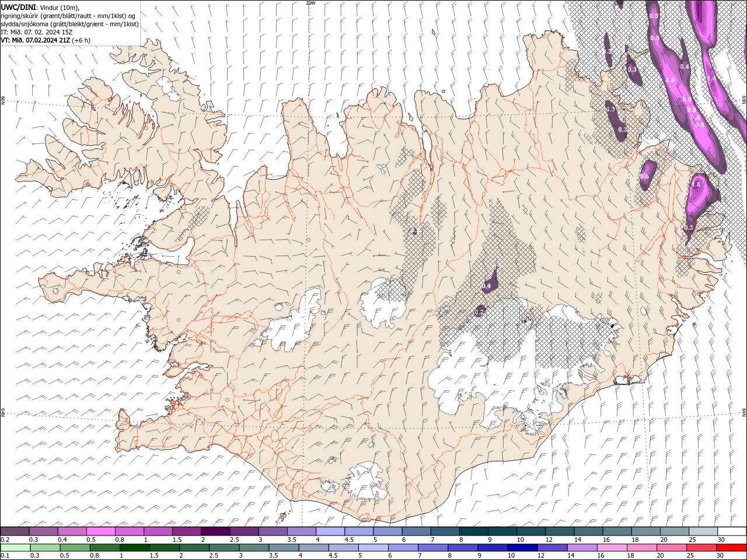
Task: Click the '30' label under the red rain swatch
Action: click(x=721, y=556)
